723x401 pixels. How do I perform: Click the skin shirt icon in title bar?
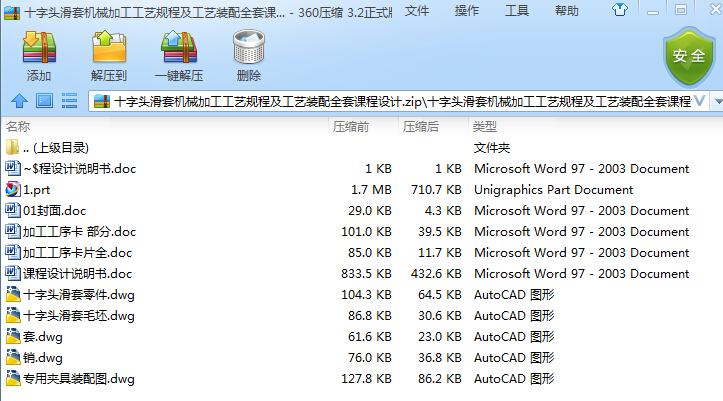[x=620, y=10]
